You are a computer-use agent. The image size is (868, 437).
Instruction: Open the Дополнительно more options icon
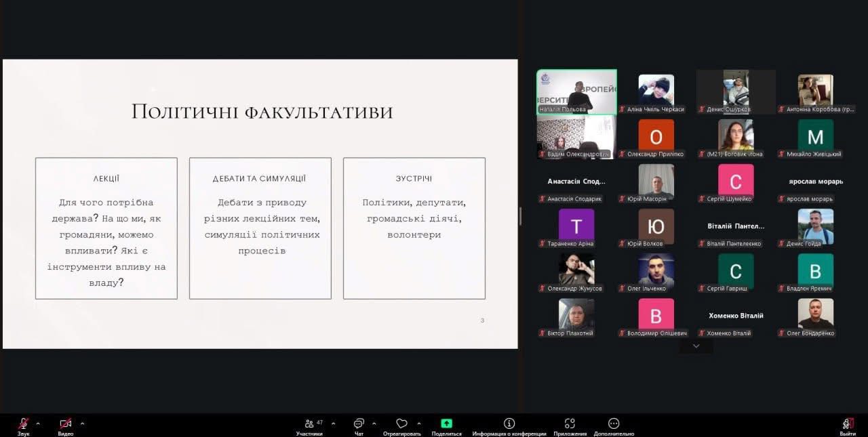pyautogui.click(x=614, y=423)
